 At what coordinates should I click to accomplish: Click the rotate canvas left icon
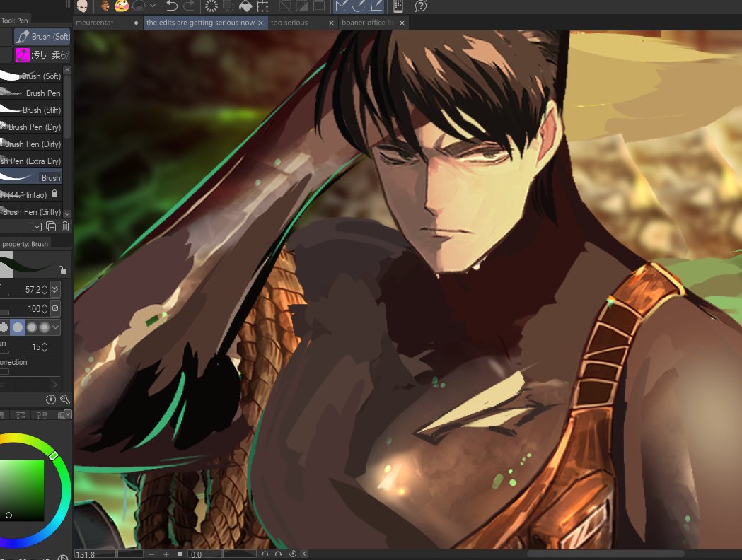pos(265,554)
